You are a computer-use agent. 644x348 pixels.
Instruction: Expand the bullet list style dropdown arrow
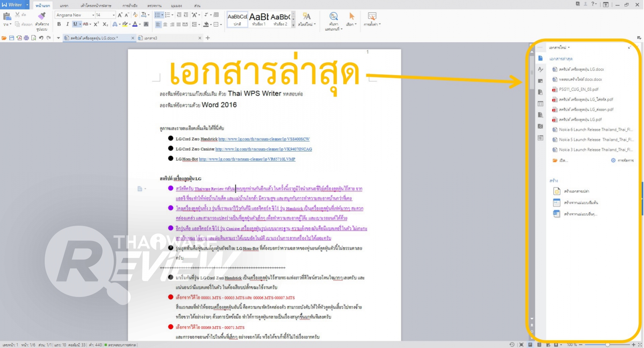click(x=162, y=15)
